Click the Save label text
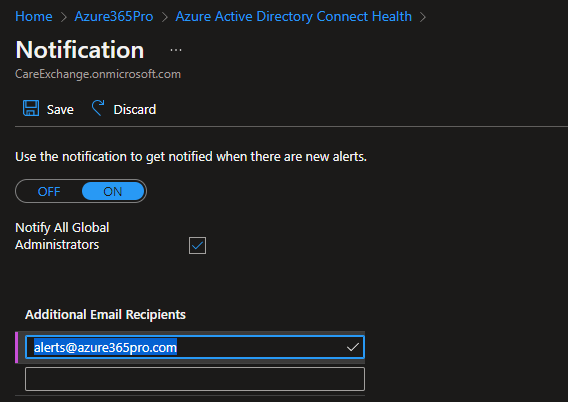Image resolution: width=568 pixels, height=402 pixels. (60, 109)
